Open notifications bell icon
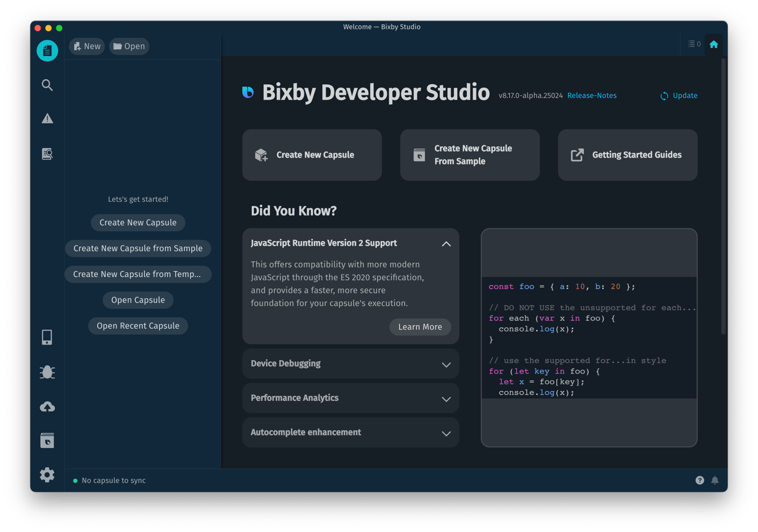The width and height of the screenshot is (758, 532). [x=715, y=480]
